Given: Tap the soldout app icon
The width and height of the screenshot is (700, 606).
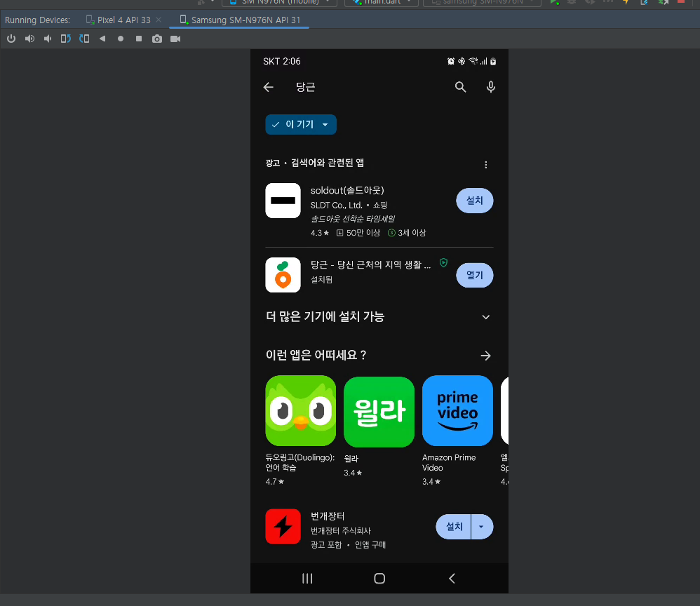Looking at the screenshot, I should click(x=283, y=201).
